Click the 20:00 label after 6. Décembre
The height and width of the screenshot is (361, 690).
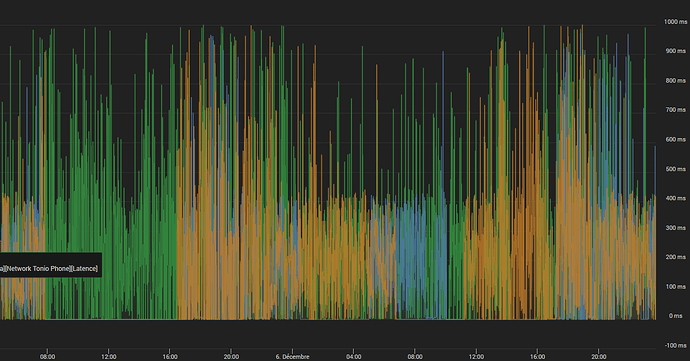[x=598, y=357]
